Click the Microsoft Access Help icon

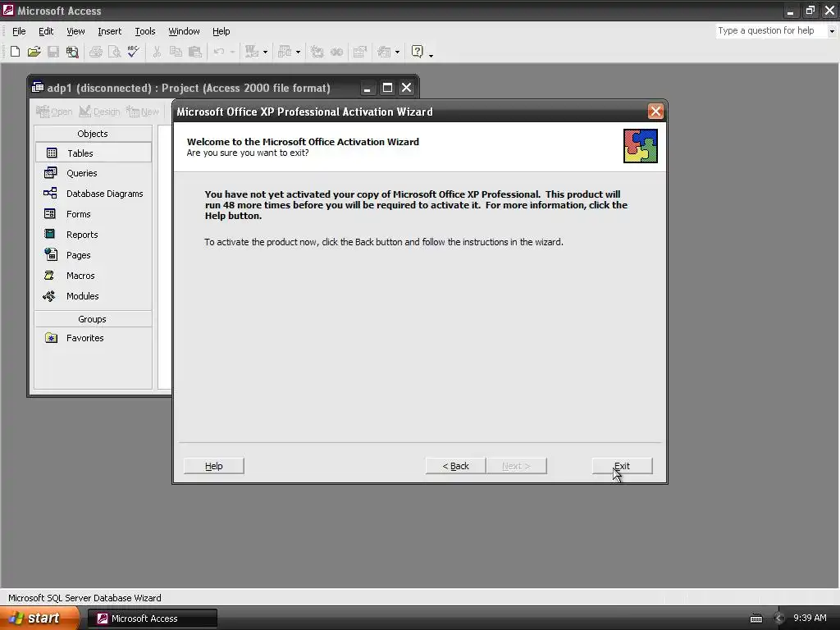pyautogui.click(x=418, y=52)
